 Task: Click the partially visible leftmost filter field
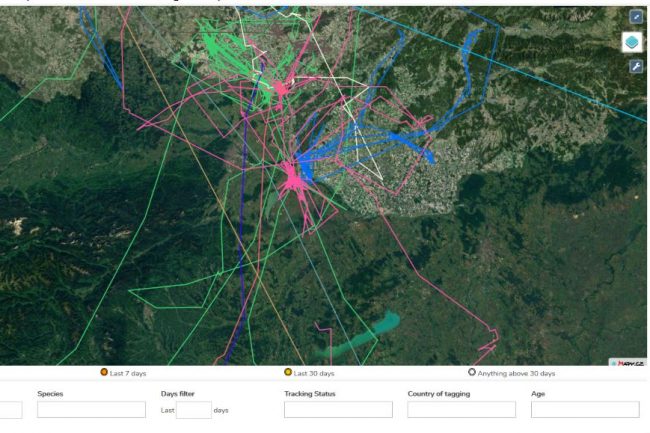coord(10,410)
